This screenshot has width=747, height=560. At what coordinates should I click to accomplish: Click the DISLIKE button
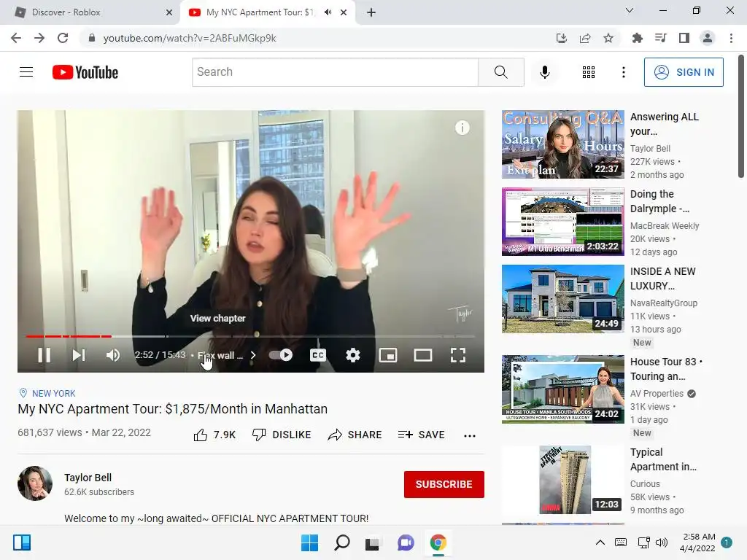tap(282, 435)
